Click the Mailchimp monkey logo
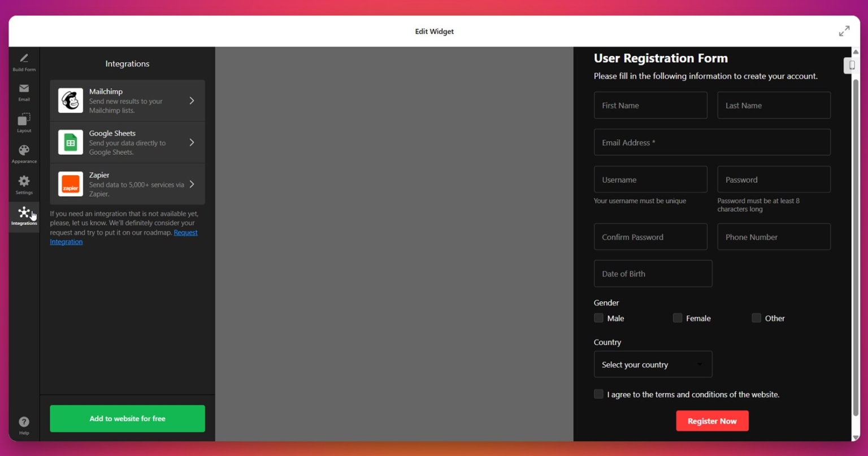 click(70, 100)
